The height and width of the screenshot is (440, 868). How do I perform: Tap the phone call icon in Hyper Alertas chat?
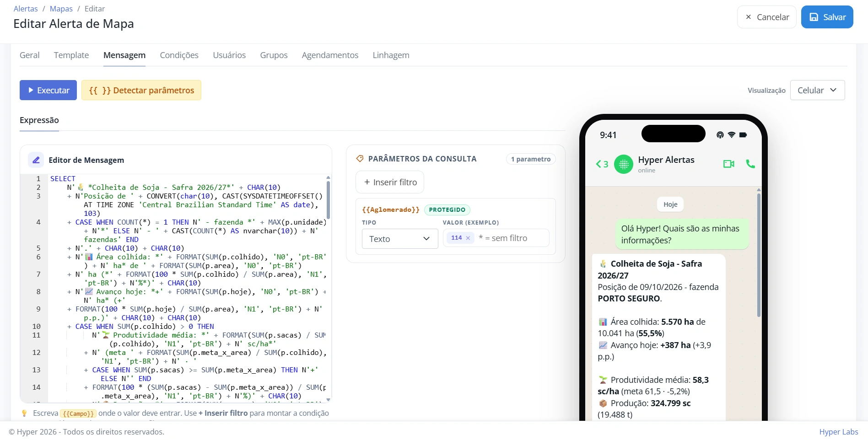click(750, 164)
